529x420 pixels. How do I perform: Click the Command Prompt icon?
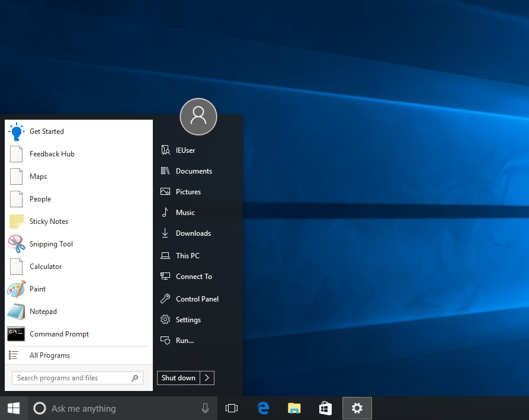click(17, 334)
